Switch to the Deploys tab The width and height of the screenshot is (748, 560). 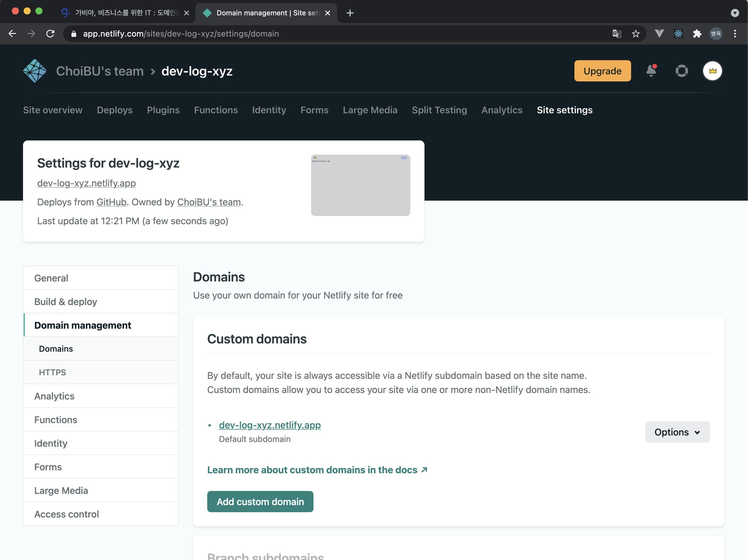click(115, 110)
